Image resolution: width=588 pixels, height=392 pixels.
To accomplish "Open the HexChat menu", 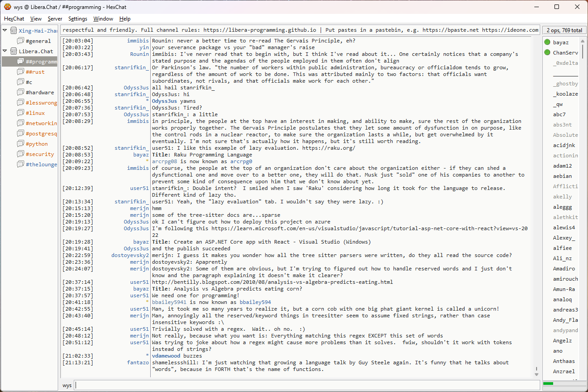I will pyautogui.click(x=14, y=19).
